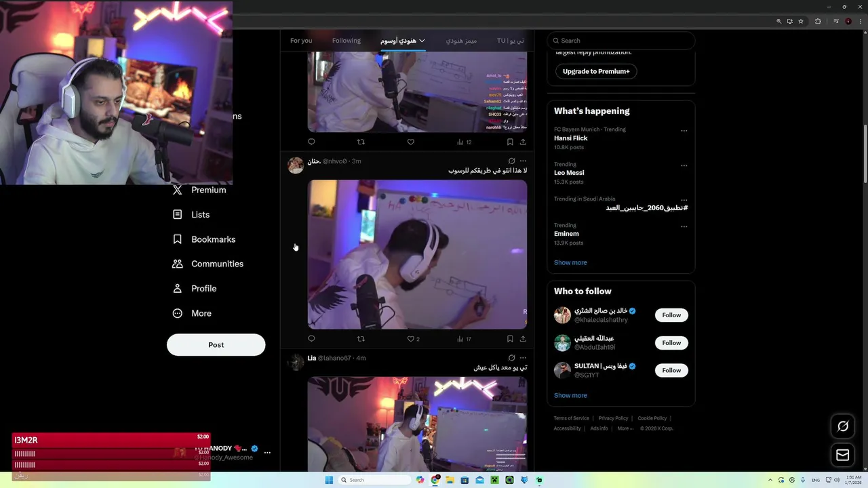Open حنان's whiteboard image thumbnail
The height and width of the screenshot is (488, 868).
(417, 254)
